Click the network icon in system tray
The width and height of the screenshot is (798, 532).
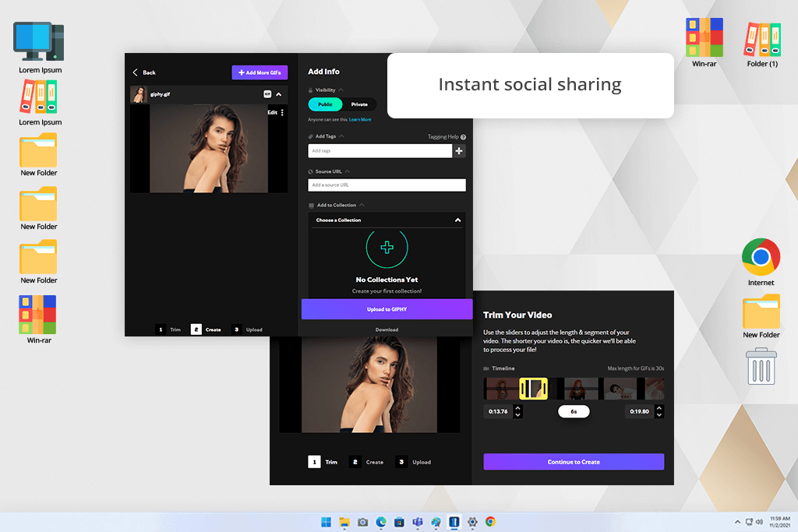tap(749, 522)
